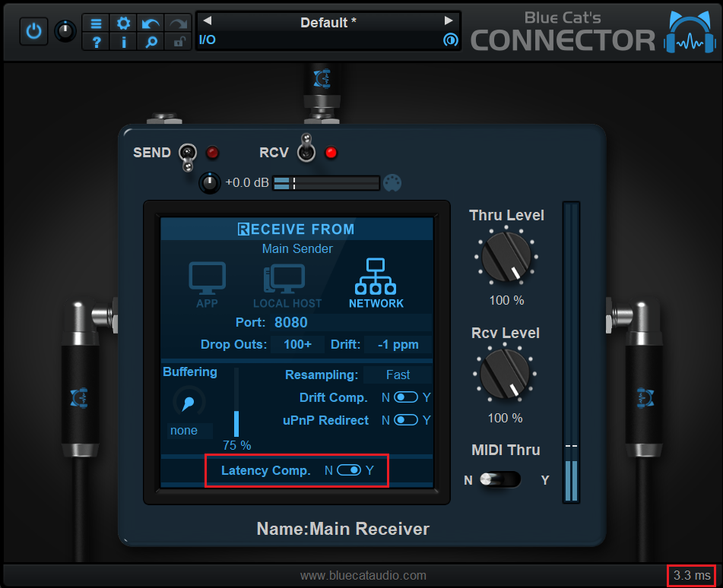Image resolution: width=723 pixels, height=588 pixels.
Task: Click the Main Sender name
Action: point(297,249)
